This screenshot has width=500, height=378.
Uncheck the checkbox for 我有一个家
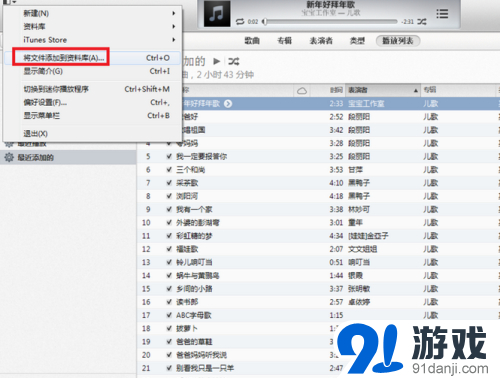pos(169,209)
